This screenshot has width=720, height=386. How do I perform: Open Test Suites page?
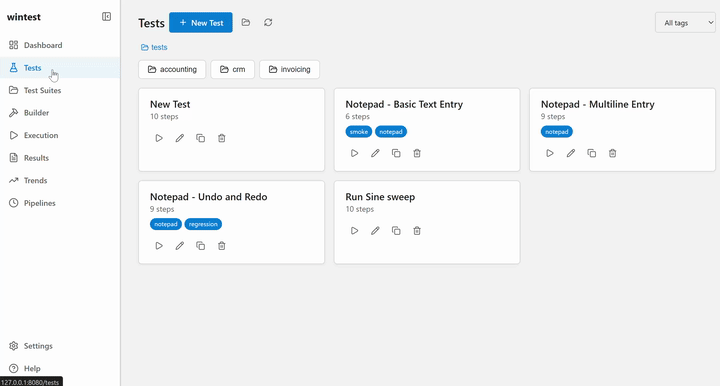point(60,90)
